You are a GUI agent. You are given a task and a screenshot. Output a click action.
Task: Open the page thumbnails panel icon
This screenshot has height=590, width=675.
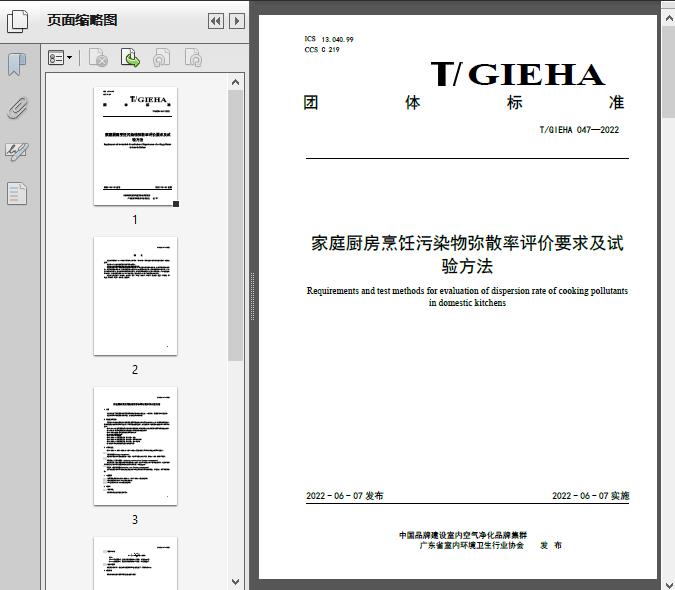pos(18,21)
